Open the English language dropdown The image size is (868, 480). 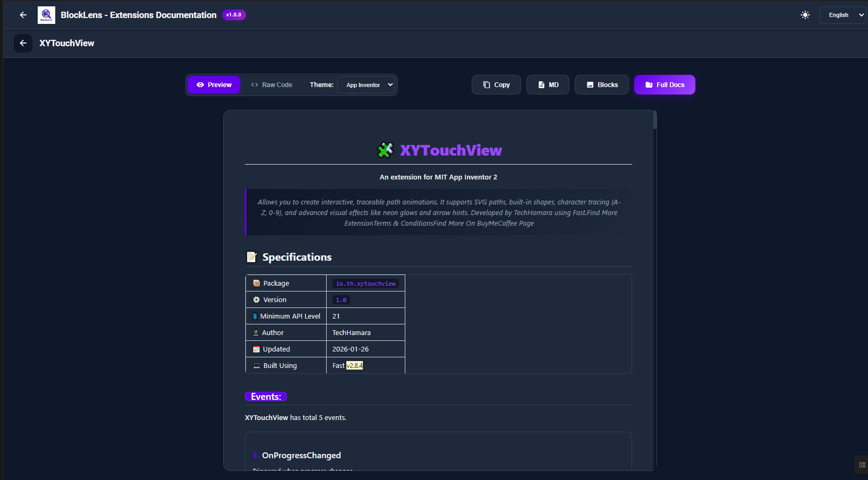(x=845, y=15)
